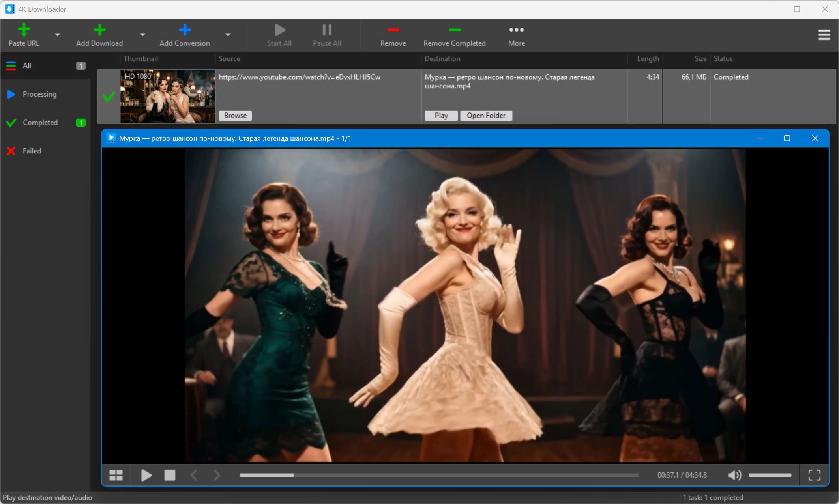
Task: Close the video player window
Action: point(815,138)
